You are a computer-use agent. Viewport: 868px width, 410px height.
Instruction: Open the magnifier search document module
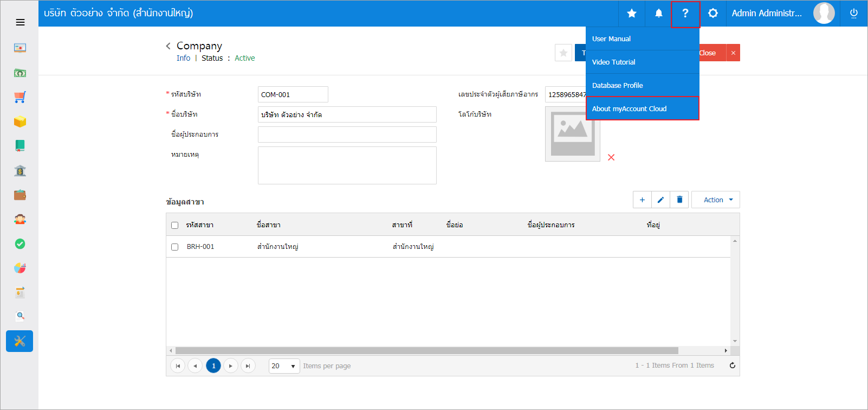(x=20, y=316)
